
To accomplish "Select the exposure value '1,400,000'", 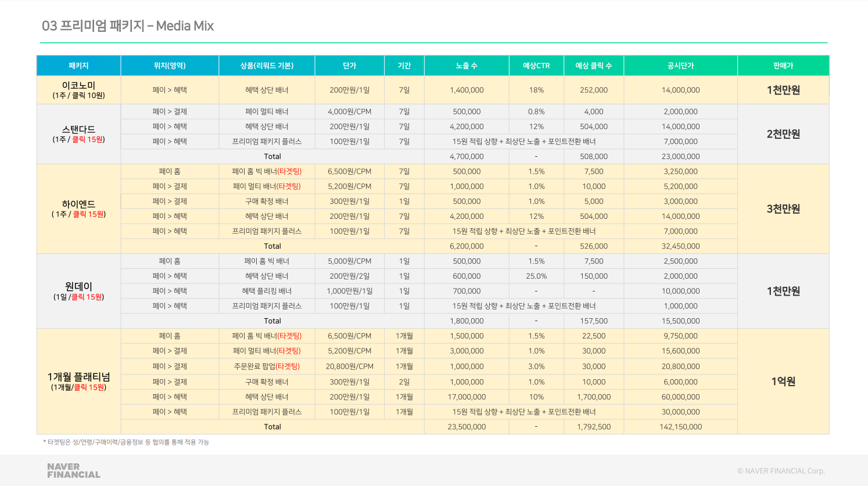I will [x=467, y=90].
